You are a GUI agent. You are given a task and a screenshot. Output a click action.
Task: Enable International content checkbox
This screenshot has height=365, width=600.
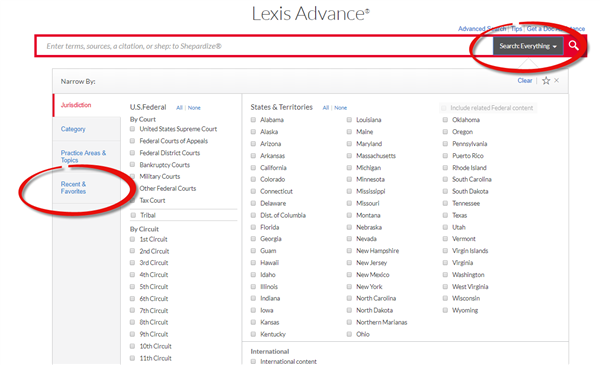point(253,362)
